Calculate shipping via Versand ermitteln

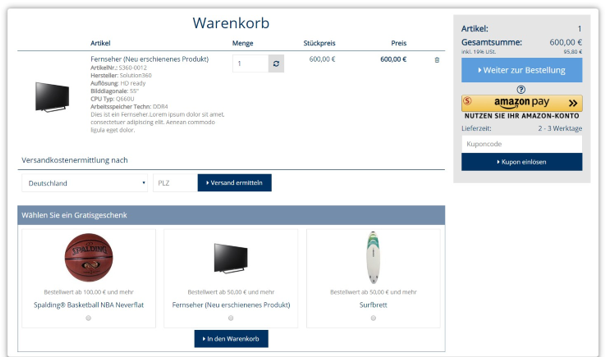tap(234, 183)
